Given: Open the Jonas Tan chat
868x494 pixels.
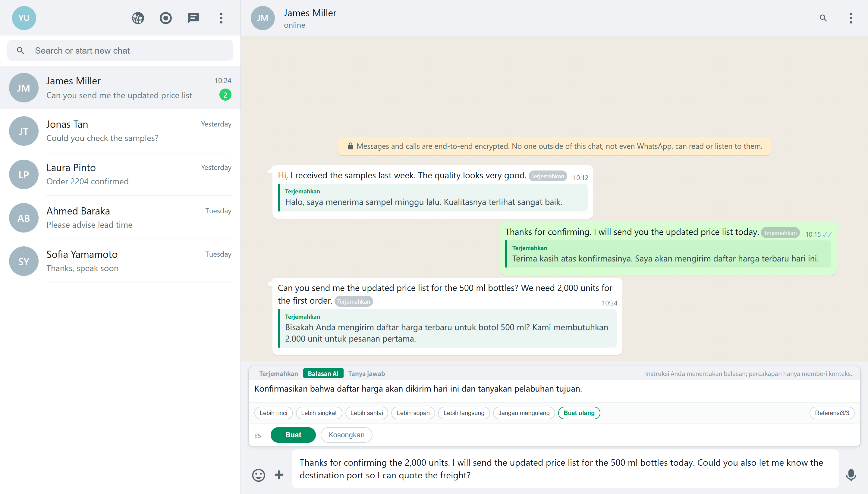Looking at the screenshot, I should click(120, 131).
